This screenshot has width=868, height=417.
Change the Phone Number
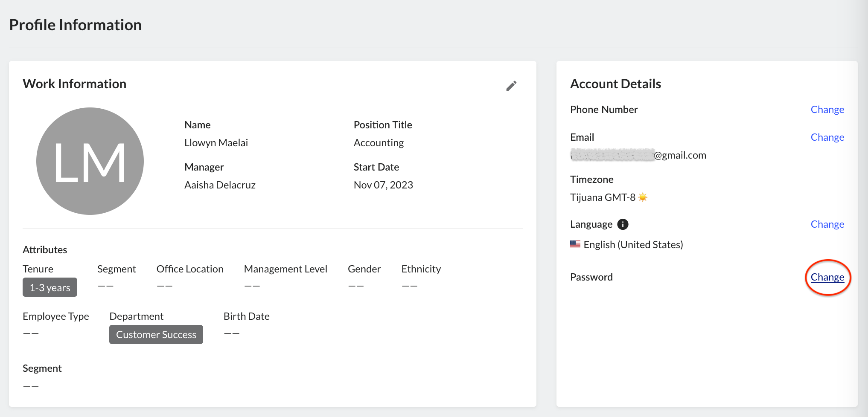click(x=827, y=110)
